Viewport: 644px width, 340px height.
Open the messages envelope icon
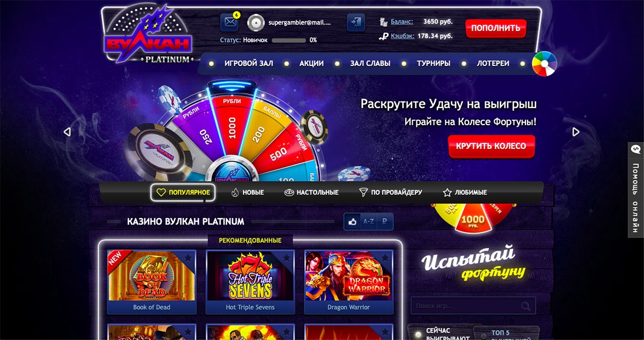230,23
